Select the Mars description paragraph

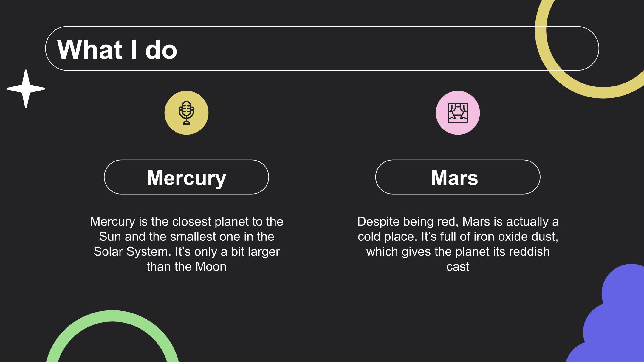pyautogui.click(x=458, y=244)
